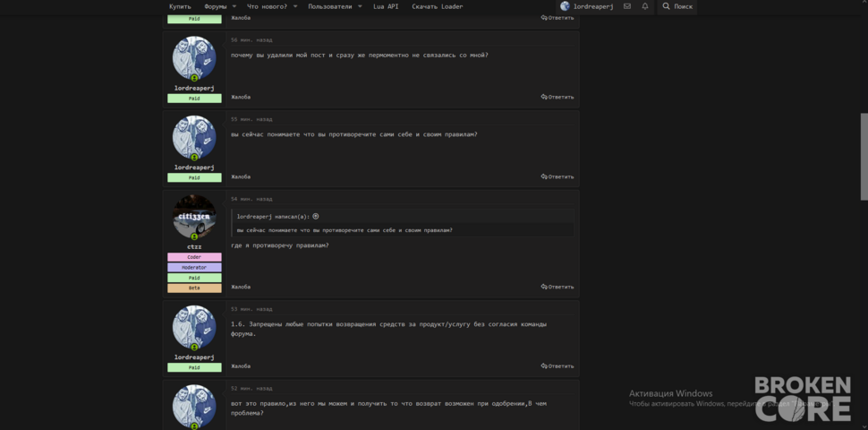Open lordreaperj account menu in top bar
868x430 pixels.
coord(586,6)
